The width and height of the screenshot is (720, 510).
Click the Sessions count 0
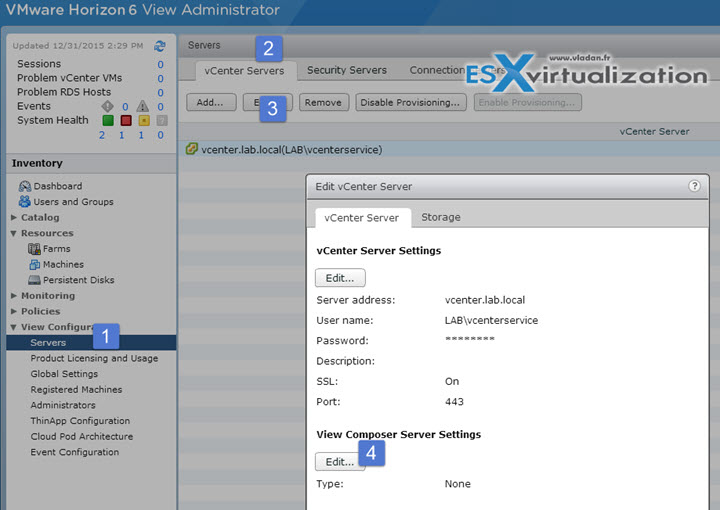click(160, 64)
